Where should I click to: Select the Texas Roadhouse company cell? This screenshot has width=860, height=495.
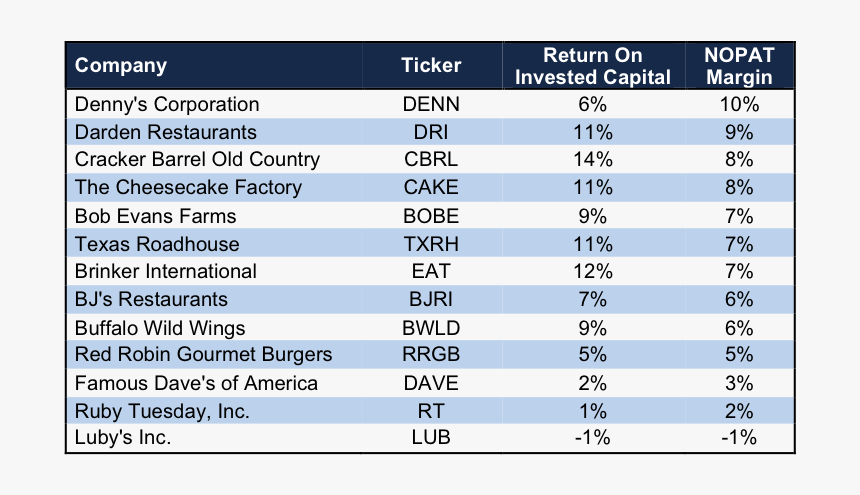pyautogui.click(x=158, y=244)
